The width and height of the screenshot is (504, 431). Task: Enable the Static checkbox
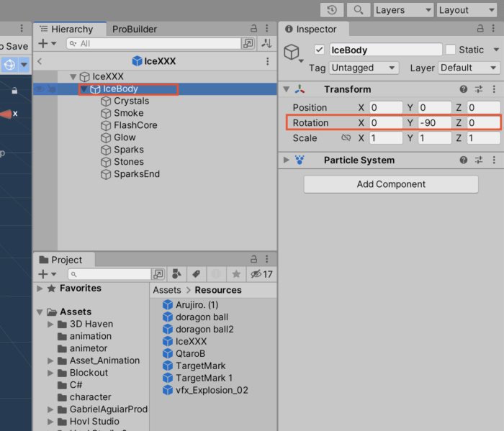pyautogui.click(x=451, y=50)
